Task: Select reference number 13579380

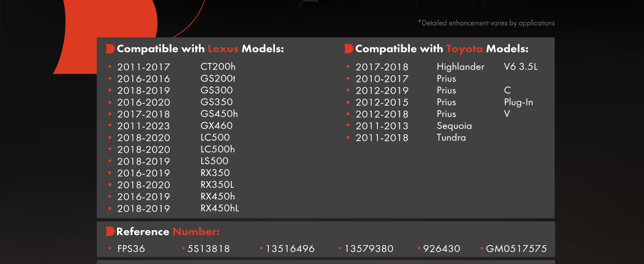Action: (369, 249)
